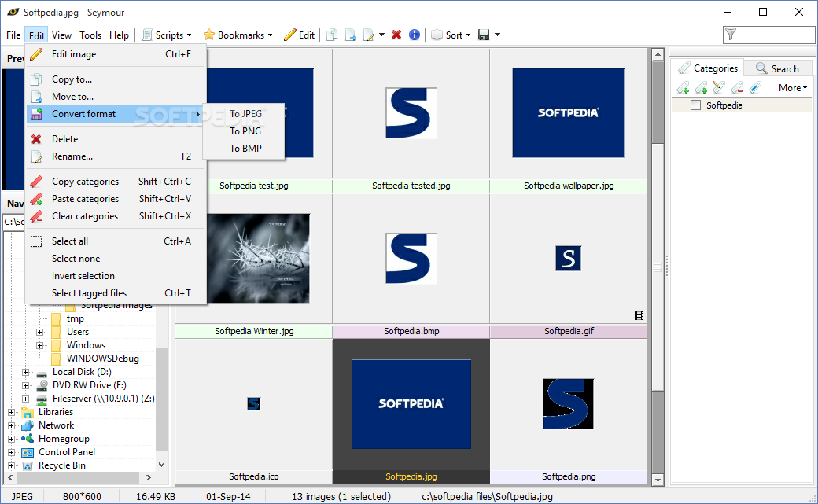This screenshot has height=504, width=818.
Task: Click the edit category tag icon
Action: (719, 87)
